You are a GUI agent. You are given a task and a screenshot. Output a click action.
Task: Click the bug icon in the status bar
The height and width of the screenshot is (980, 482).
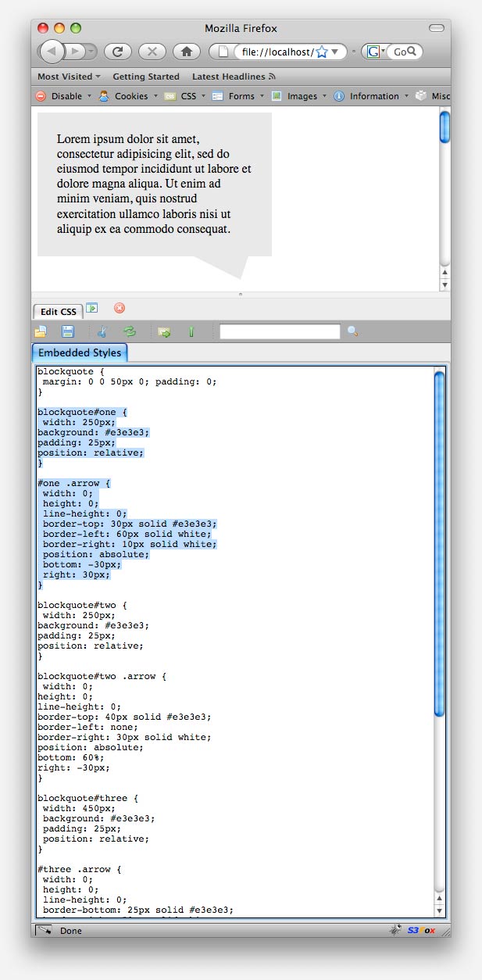pyautogui.click(x=396, y=931)
